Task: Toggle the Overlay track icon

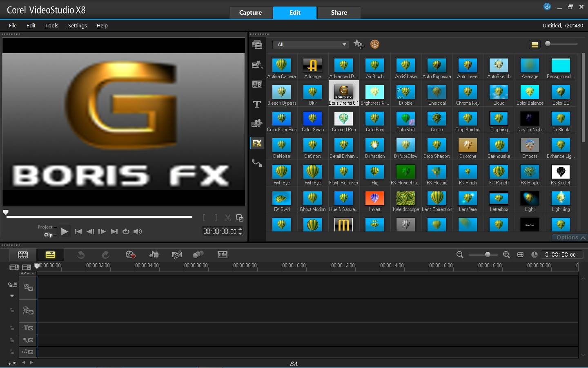Action: (x=28, y=311)
